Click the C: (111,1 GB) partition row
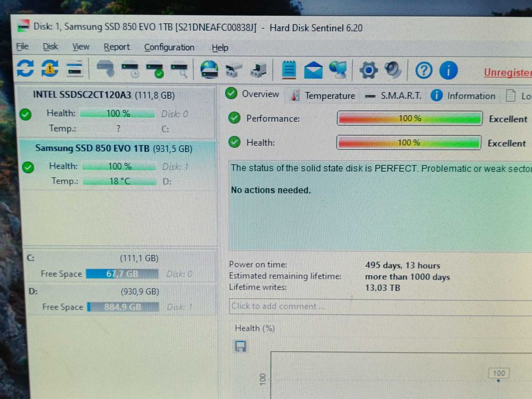The image size is (532, 399). point(121,266)
